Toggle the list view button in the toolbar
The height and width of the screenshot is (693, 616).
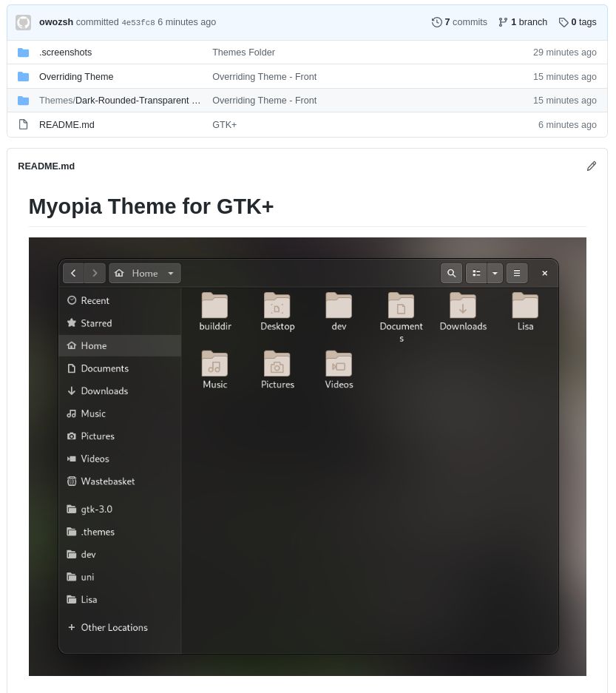tap(476, 273)
